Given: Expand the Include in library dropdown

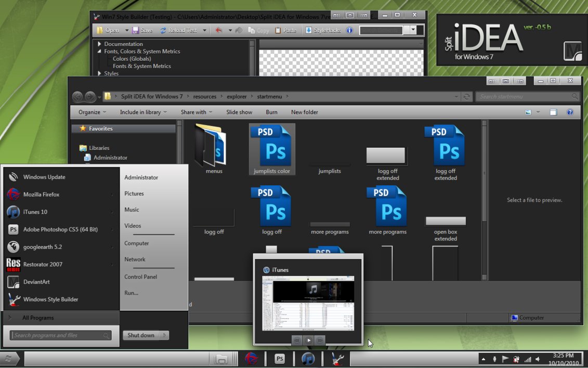Looking at the screenshot, I should [x=143, y=112].
